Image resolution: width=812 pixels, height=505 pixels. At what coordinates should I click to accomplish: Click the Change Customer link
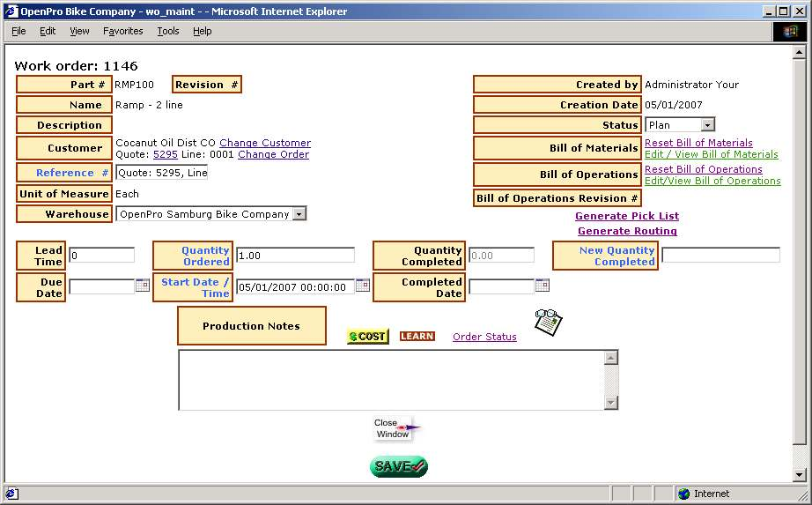(x=265, y=143)
